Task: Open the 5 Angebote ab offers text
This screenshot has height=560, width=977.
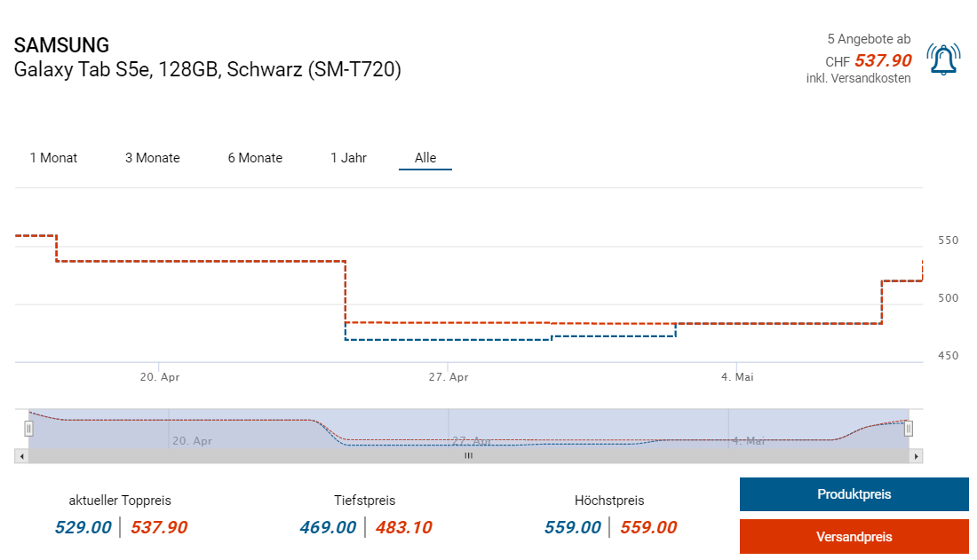Action: 868,39
